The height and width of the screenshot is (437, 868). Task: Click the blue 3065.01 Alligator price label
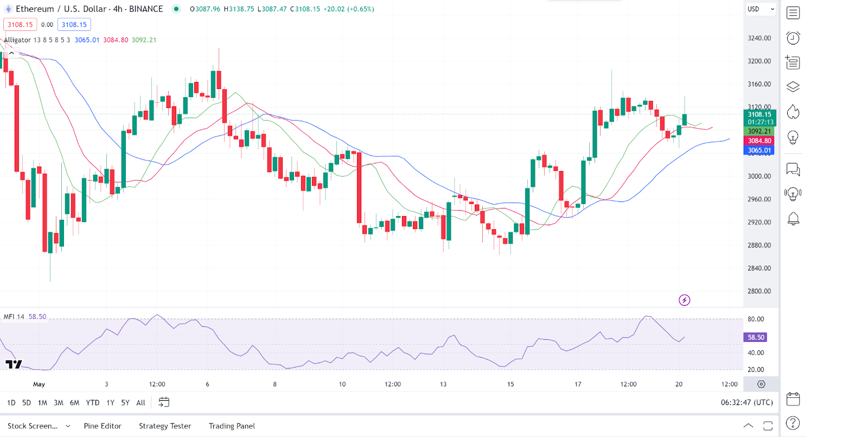click(x=759, y=150)
